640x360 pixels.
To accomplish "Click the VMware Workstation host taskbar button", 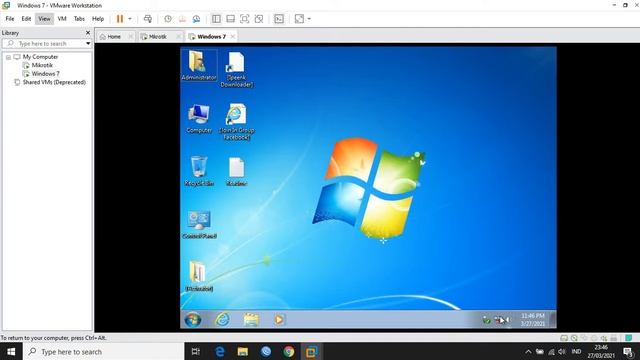I will point(311,351).
